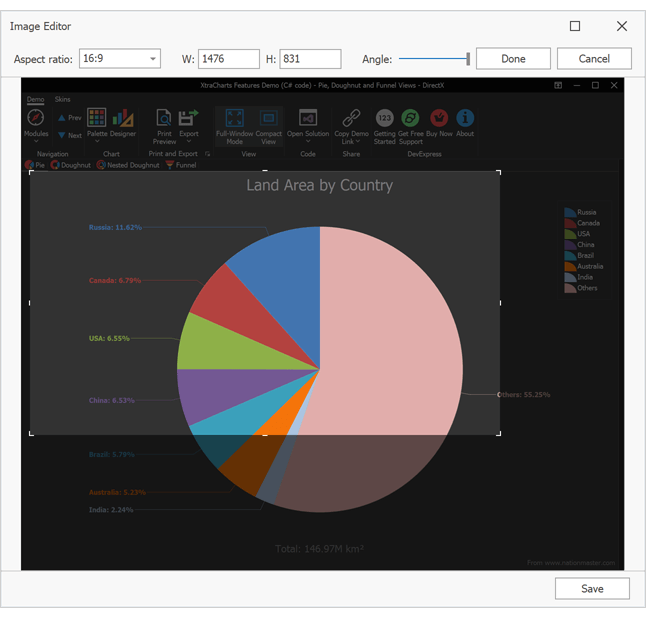
Task: Click the Done button
Action: 513,59
